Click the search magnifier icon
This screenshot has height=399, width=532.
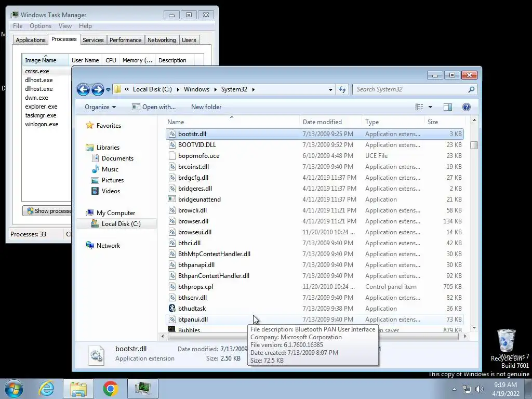[471, 89]
